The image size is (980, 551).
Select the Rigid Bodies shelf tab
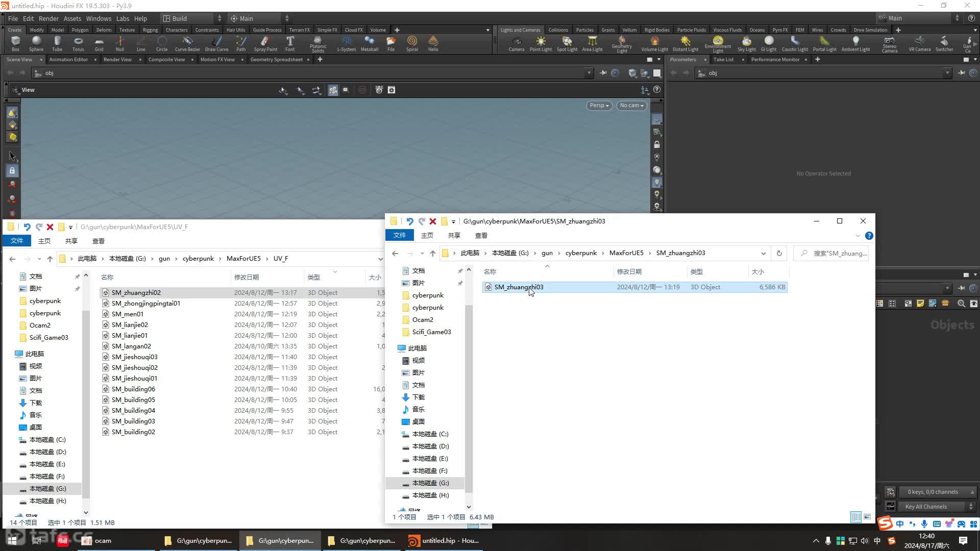[x=657, y=30]
